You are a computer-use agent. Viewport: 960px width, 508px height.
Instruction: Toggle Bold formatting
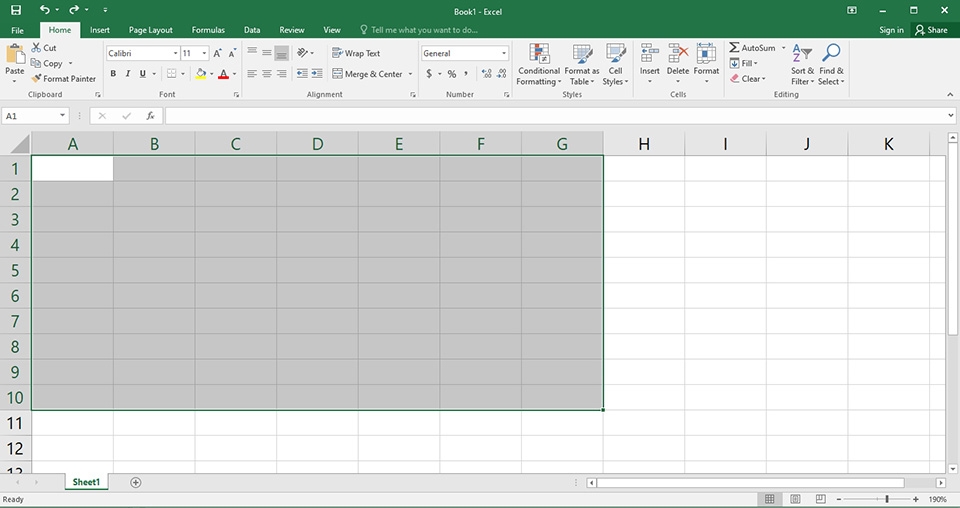(113, 73)
